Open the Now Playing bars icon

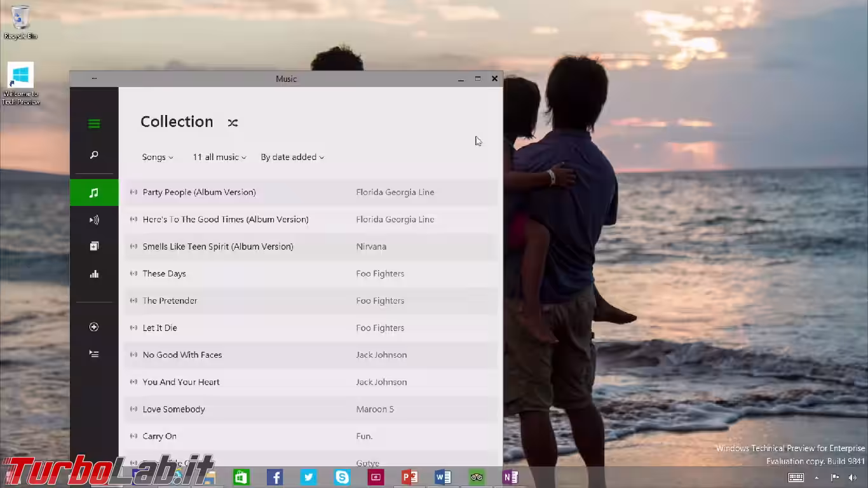pyautogui.click(x=94, y=274)
